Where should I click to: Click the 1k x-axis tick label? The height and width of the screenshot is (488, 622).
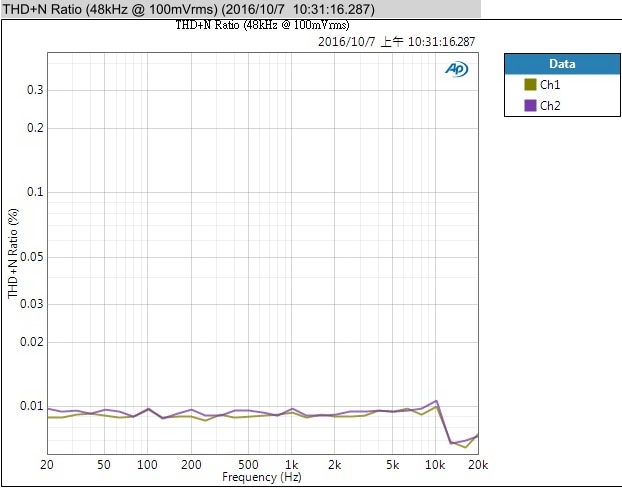292,464
